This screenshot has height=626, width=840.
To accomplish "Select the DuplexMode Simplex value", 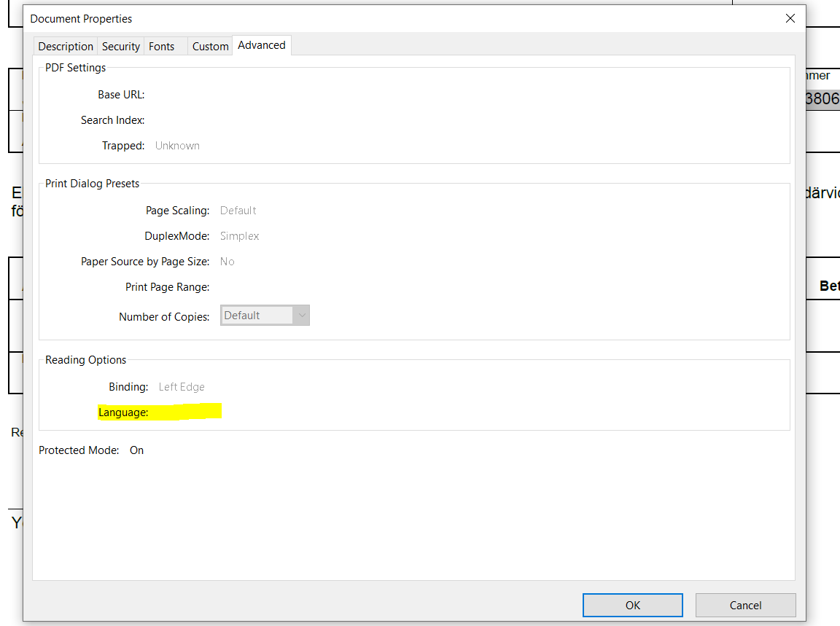I will (x=239, y=236).
